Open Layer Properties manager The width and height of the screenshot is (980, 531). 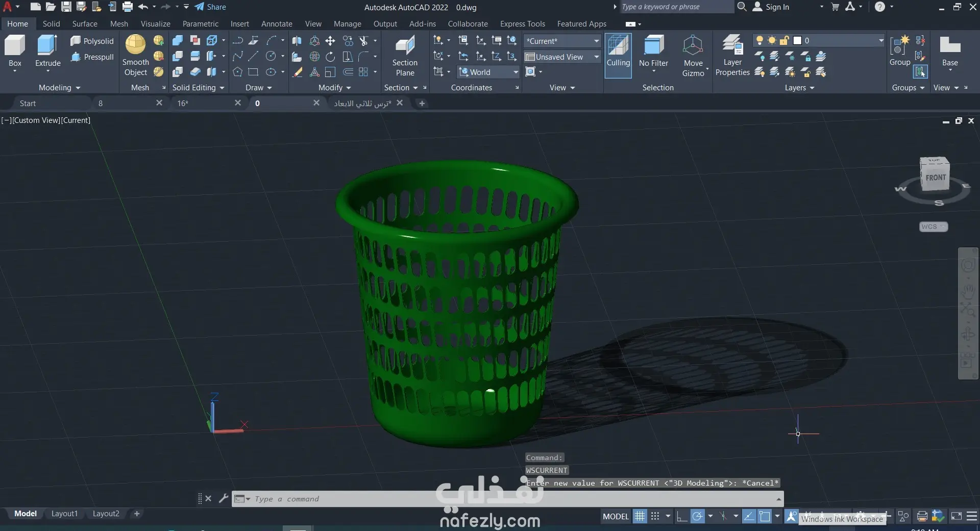pyautogui.click(x=732, y=56)
